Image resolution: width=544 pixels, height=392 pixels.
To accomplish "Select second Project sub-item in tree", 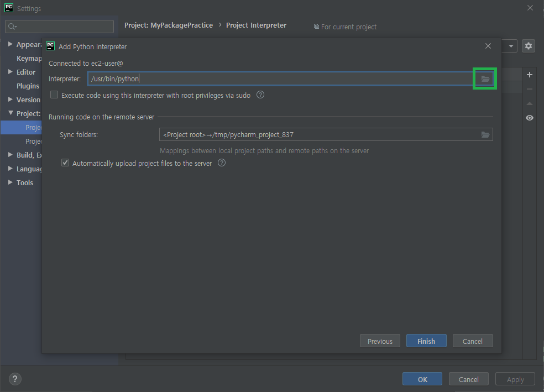I will [33, 141].
